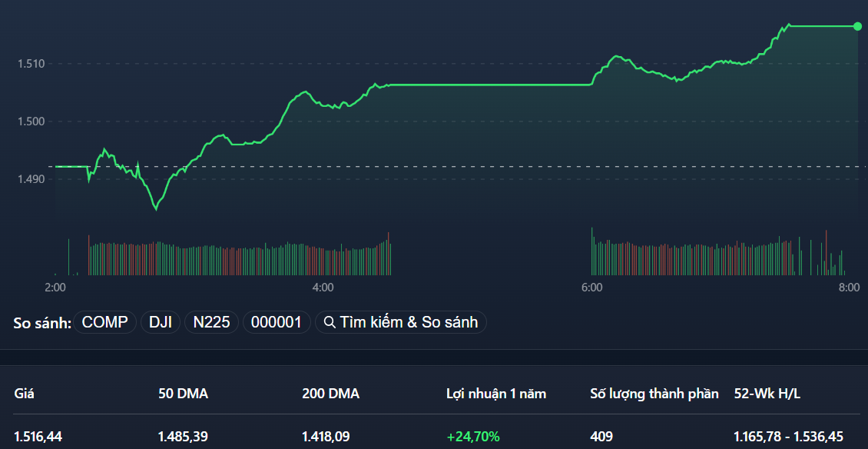
Task: Open the "Lợi nhuận 1 năm" column
Action: pyautogui.click(x=496, y=393)
